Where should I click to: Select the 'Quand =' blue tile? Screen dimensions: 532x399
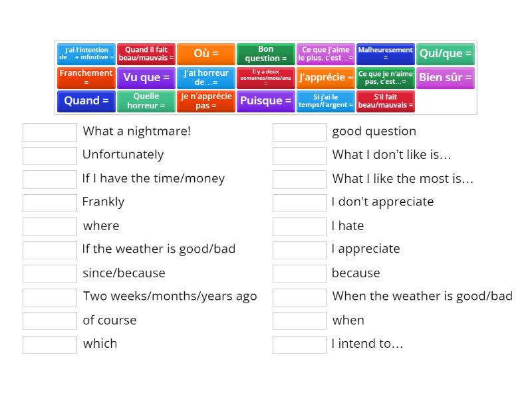(x=86, y=101)
